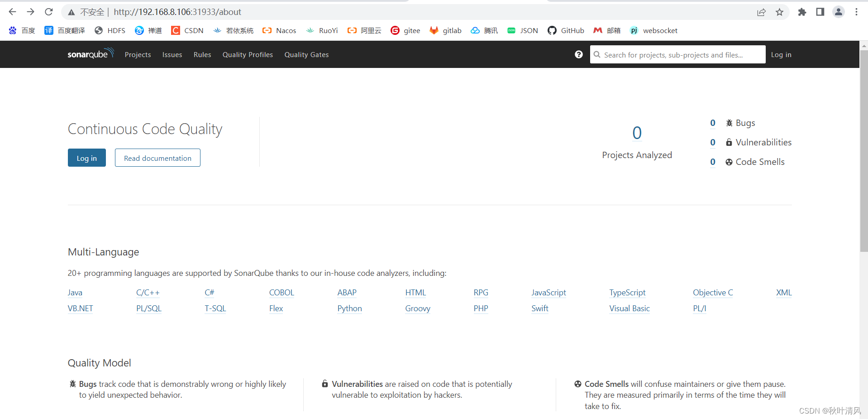Open the gitlab bookmark

point(446,30)
